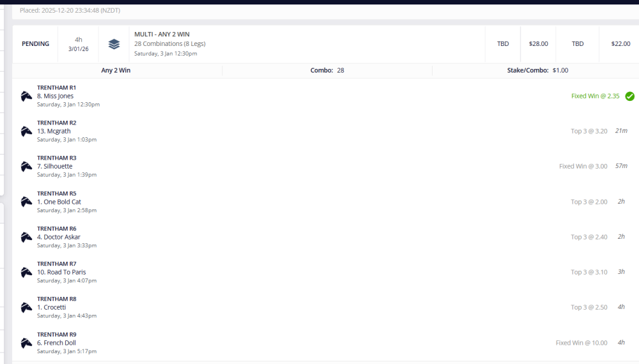Screen dimensions: 639x364
Task: Click horse icon beside Road To Paris
Action: (26, 272)
